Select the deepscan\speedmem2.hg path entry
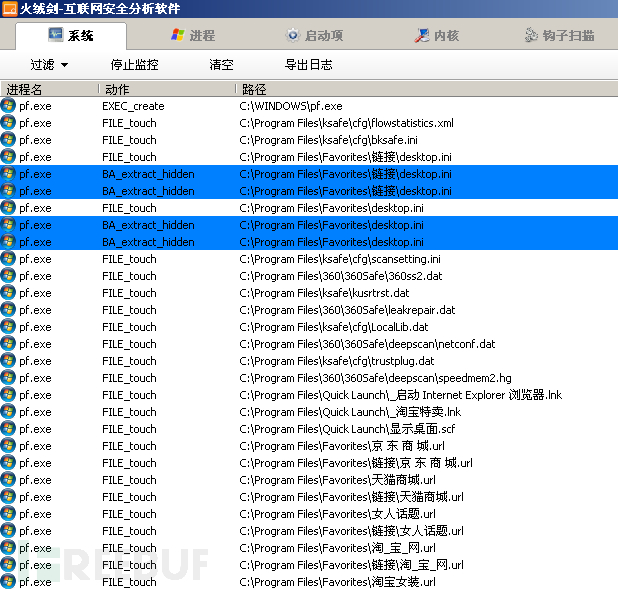This screenshot has height=589, width=618. [375, 378]
